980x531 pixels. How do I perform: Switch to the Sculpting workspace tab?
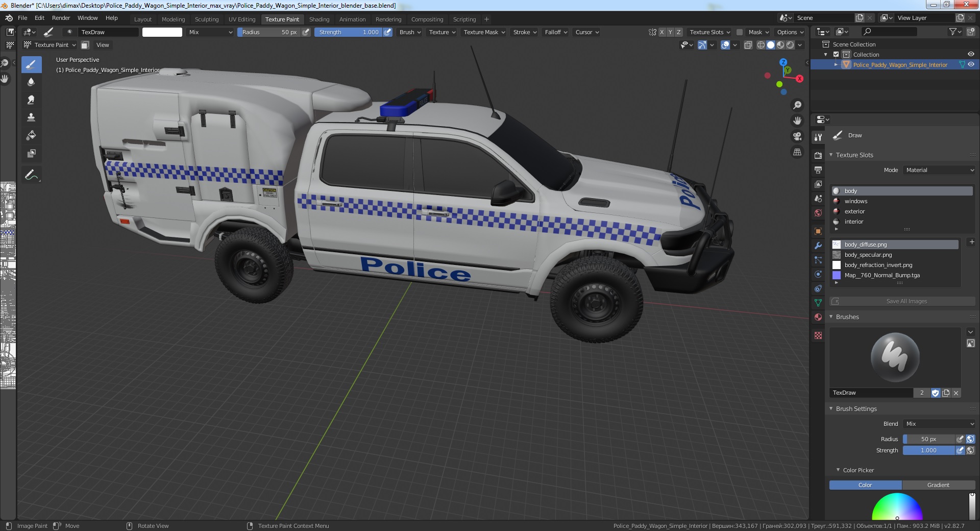point(207,19)
